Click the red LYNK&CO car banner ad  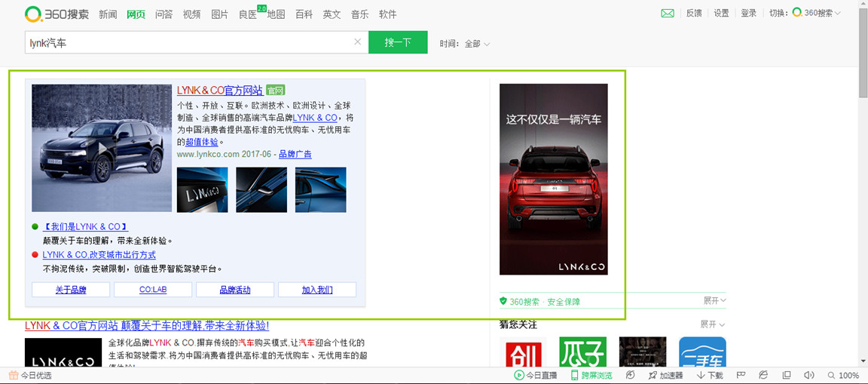pyautogui.click(x=554, y=179)
